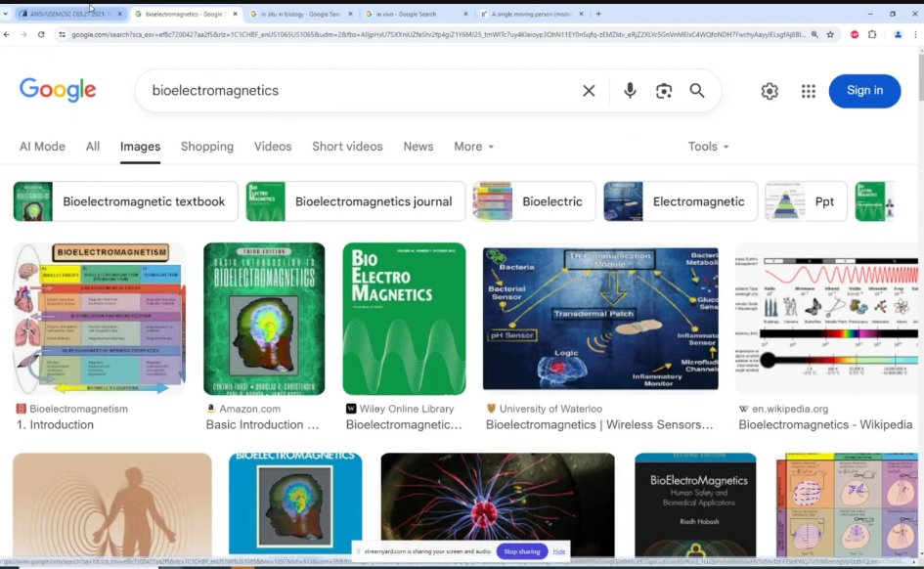Navigate forward in browser history
Screen dimensions: 924x569
click(23, 35)
